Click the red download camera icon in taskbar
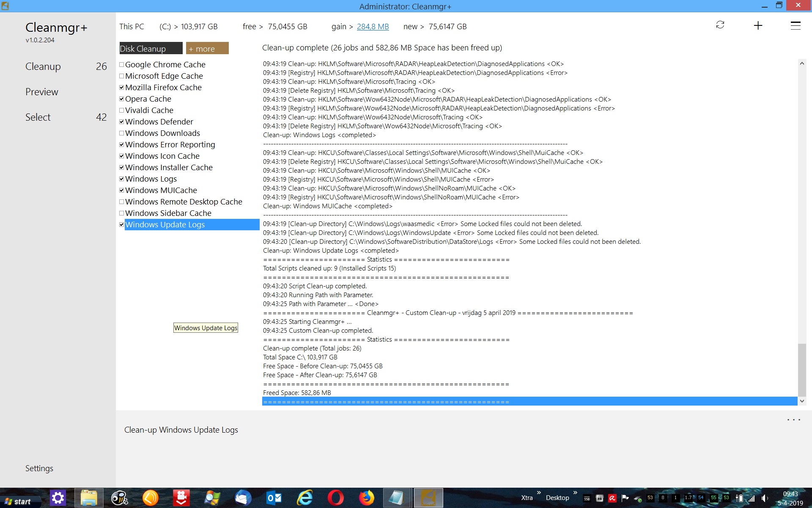Viewport: 812px width, 508px height. pos(181,498)
